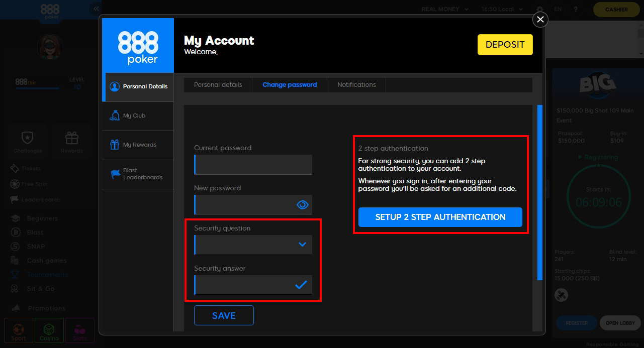
Task: Select Blast in the lobby game list
Action: click(x=28, y=233)
